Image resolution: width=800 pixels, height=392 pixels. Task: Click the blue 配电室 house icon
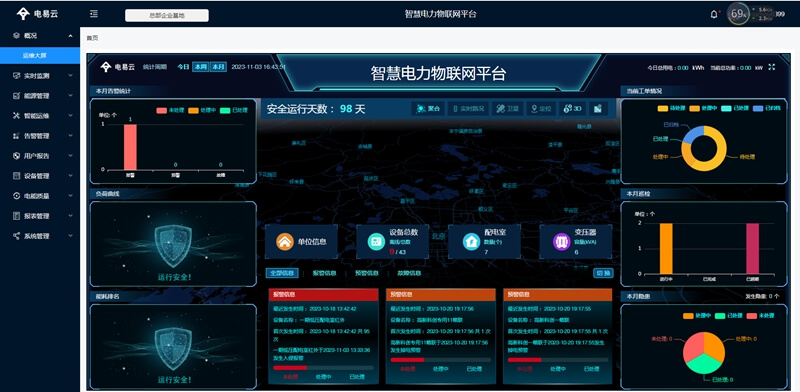(x=471, y=241)
